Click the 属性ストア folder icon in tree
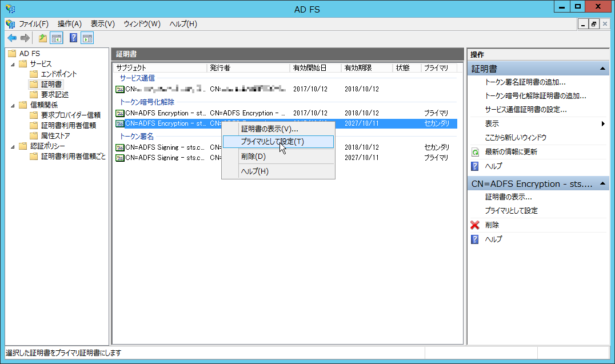The height and width of the screenshot is (364, 615). coord(34,136)
